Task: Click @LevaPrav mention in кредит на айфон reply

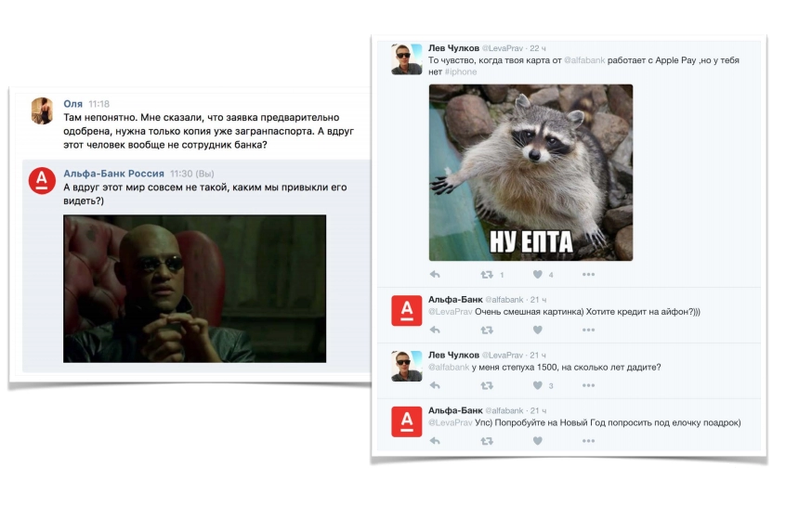Action: 450,312
